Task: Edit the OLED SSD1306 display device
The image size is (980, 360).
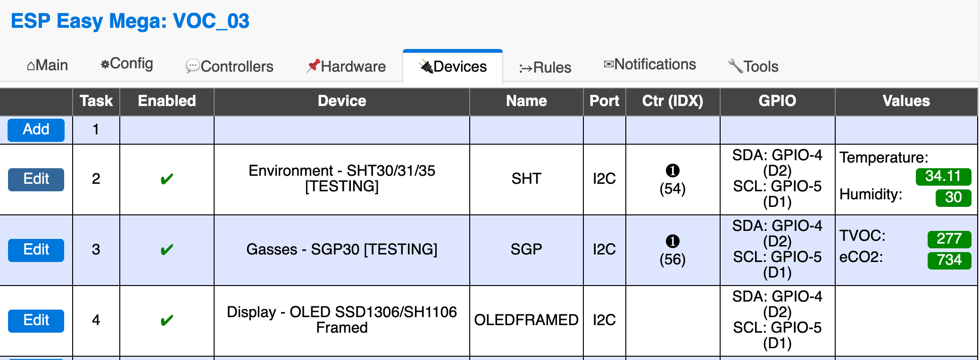Action: [36, 320]
